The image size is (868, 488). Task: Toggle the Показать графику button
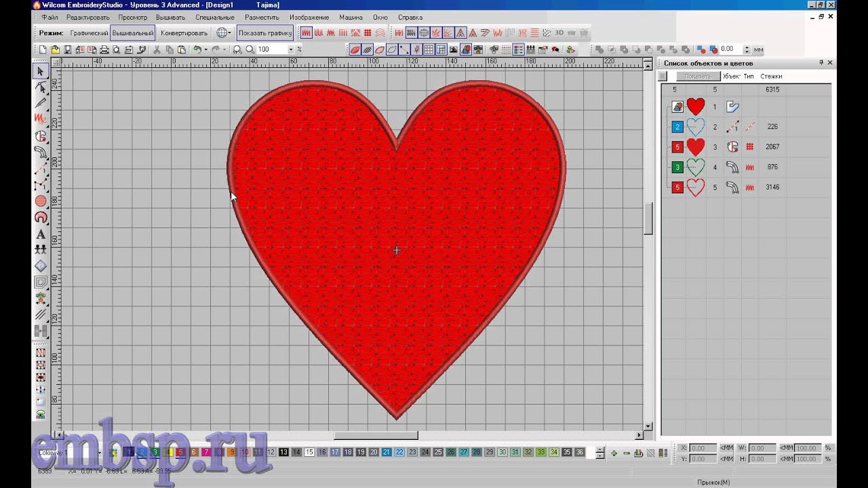[265, 33]
